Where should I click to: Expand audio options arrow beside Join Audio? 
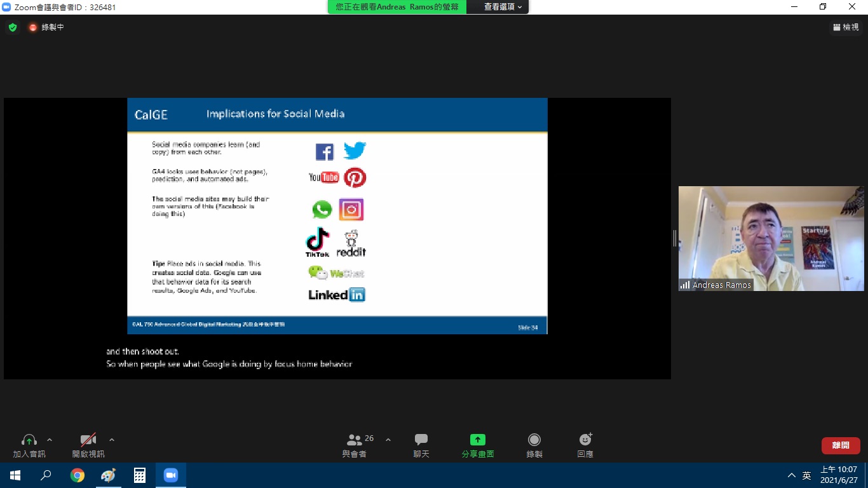coord(50,440)
